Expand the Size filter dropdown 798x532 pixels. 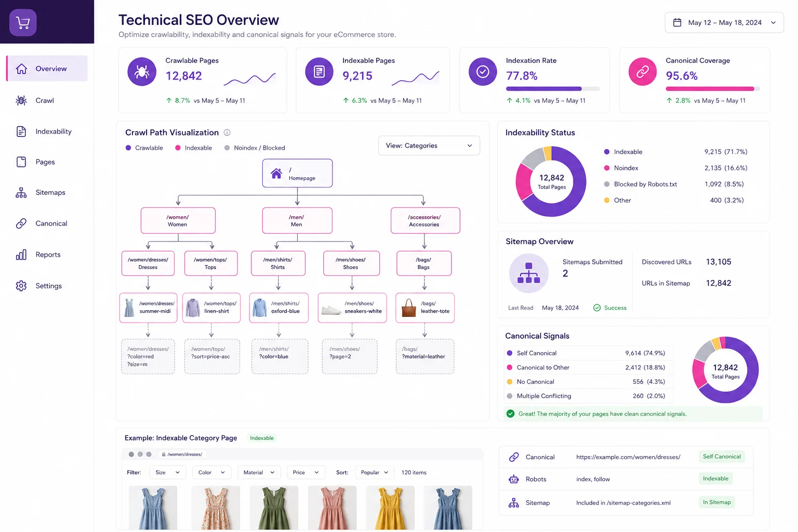[x=167, y=472]
